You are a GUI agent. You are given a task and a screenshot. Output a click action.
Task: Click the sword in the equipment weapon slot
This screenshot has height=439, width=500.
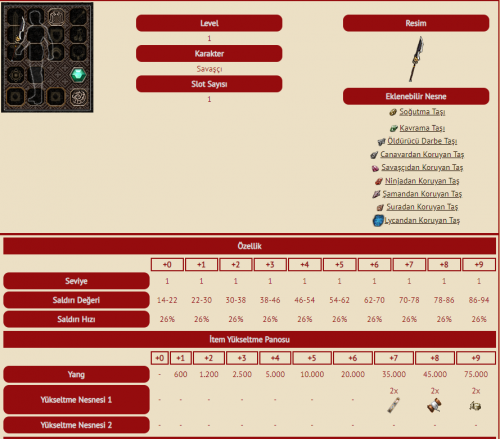point(20,30)
